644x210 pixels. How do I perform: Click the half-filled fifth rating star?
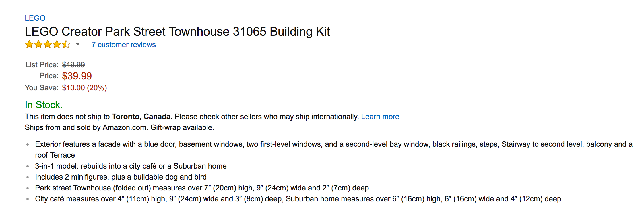[66, 45]
